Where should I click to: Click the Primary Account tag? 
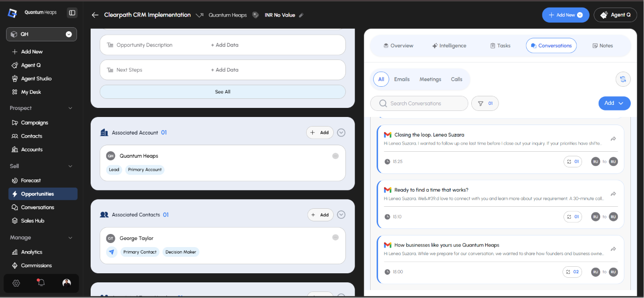[145, 170]
